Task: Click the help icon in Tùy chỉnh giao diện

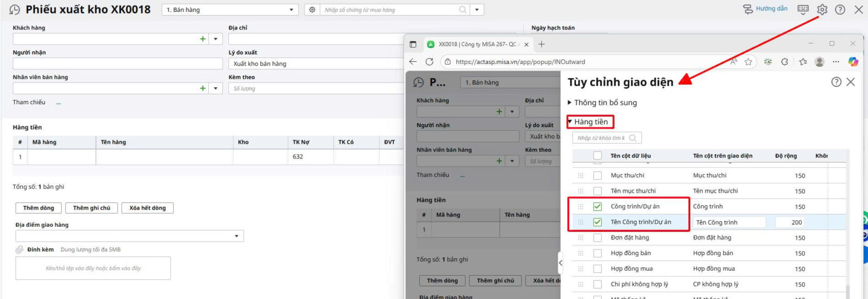Action: tap(836, 82)
